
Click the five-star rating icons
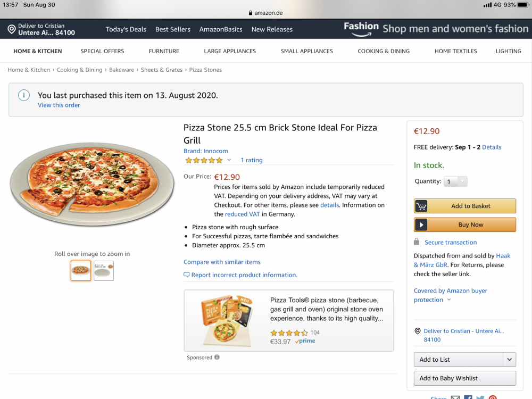pos(204,160)
